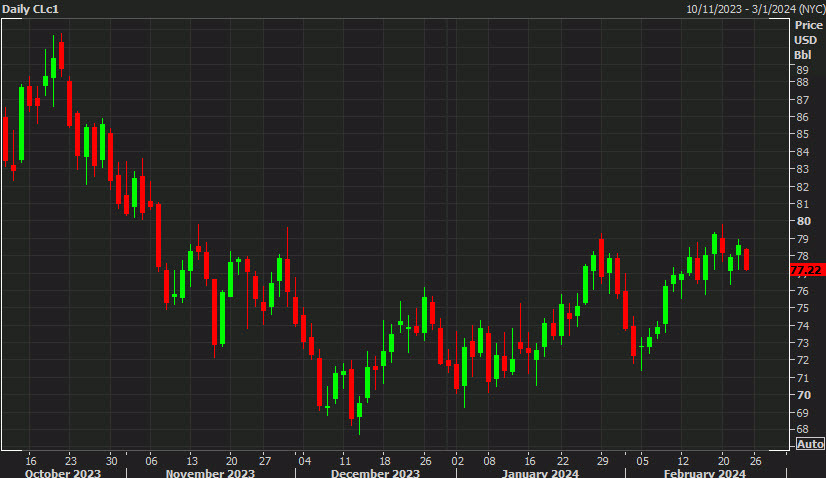
Task: Click the Bbl unit label
Action: [x=803, y=55]
